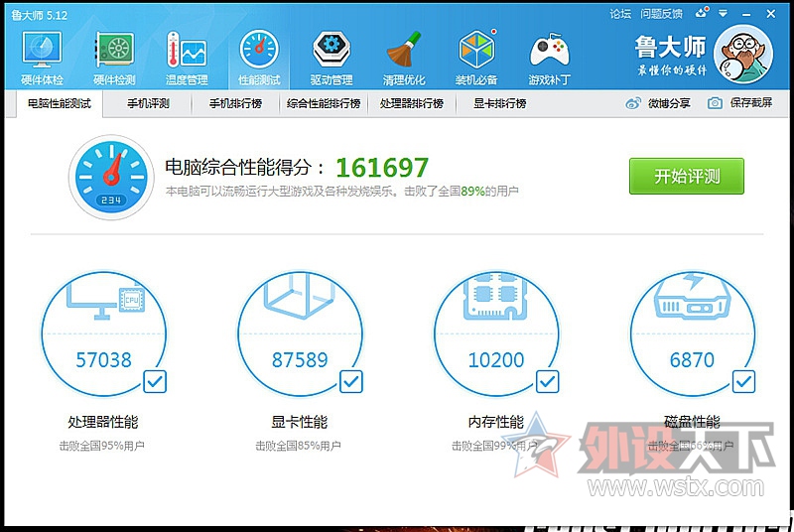Toggle the 磁盘性能 test checkbox
794x532 pixels.
(743, 382)
